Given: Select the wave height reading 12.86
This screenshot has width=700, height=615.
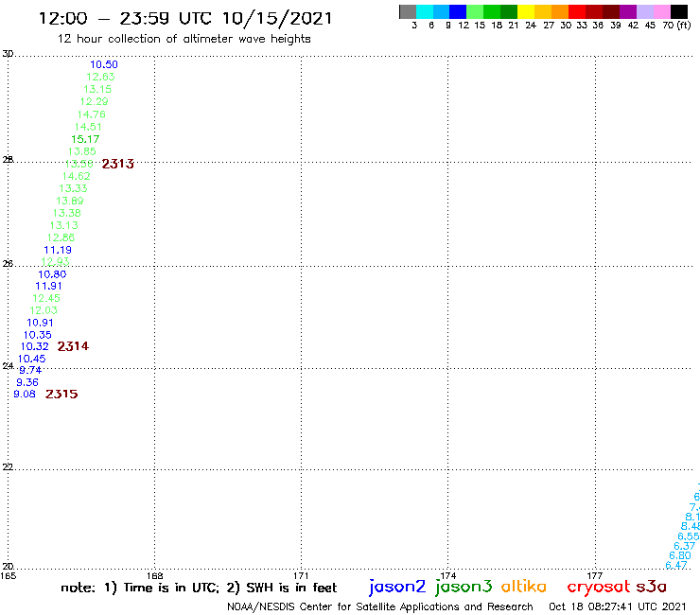Looking at the screenshot, I should tap(61, 237).
